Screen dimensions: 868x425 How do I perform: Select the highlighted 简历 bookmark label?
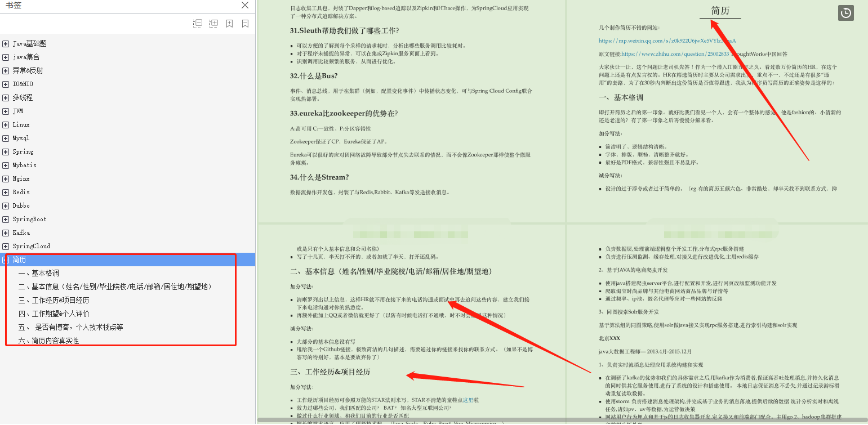coord(19,260)
